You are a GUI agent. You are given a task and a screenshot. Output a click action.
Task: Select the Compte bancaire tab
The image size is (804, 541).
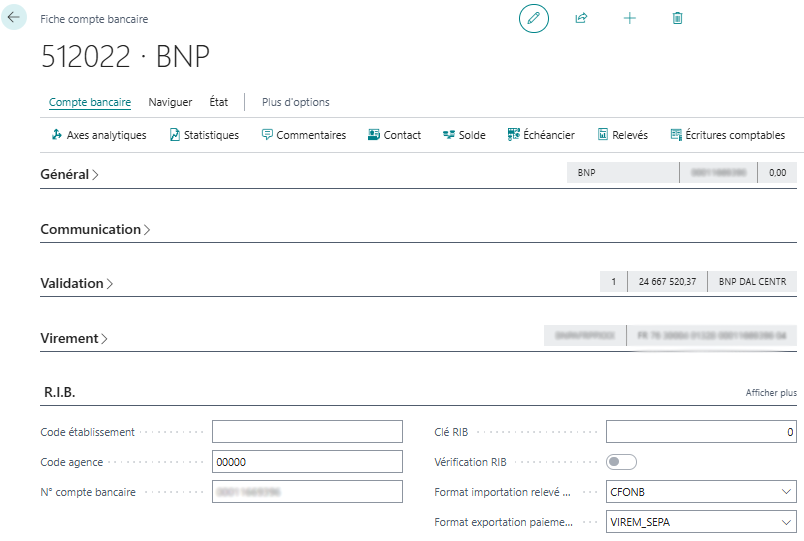click(90, 102)
